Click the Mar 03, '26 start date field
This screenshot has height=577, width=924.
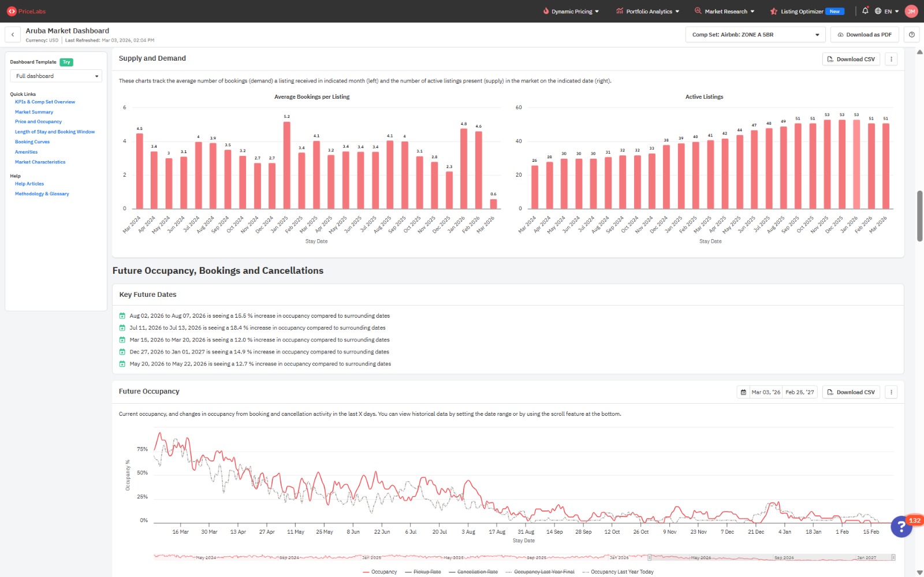pos(765,392)
